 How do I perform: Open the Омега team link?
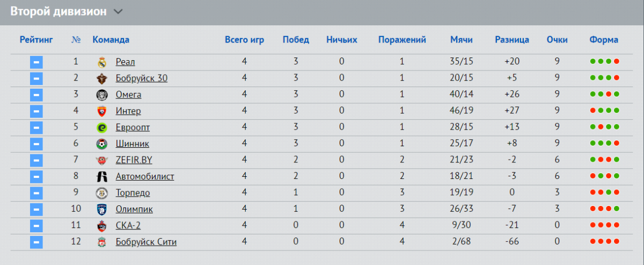(129, 95)
